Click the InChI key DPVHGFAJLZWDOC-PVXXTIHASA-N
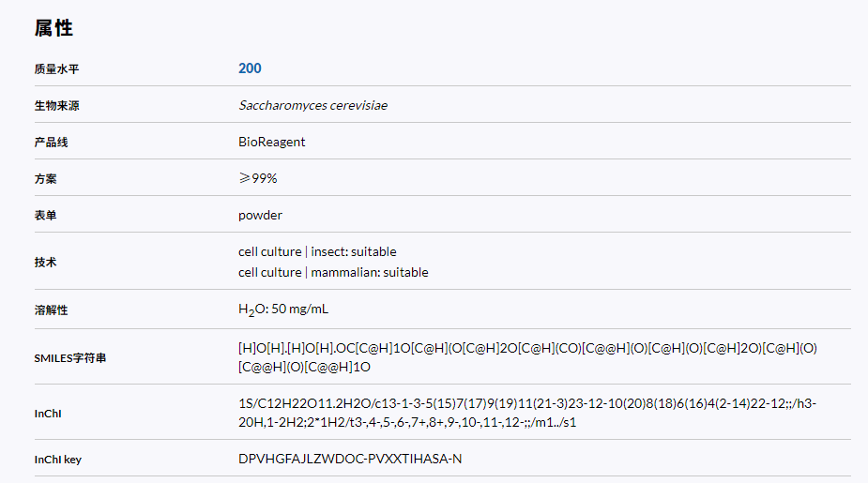 coord(350,459)
